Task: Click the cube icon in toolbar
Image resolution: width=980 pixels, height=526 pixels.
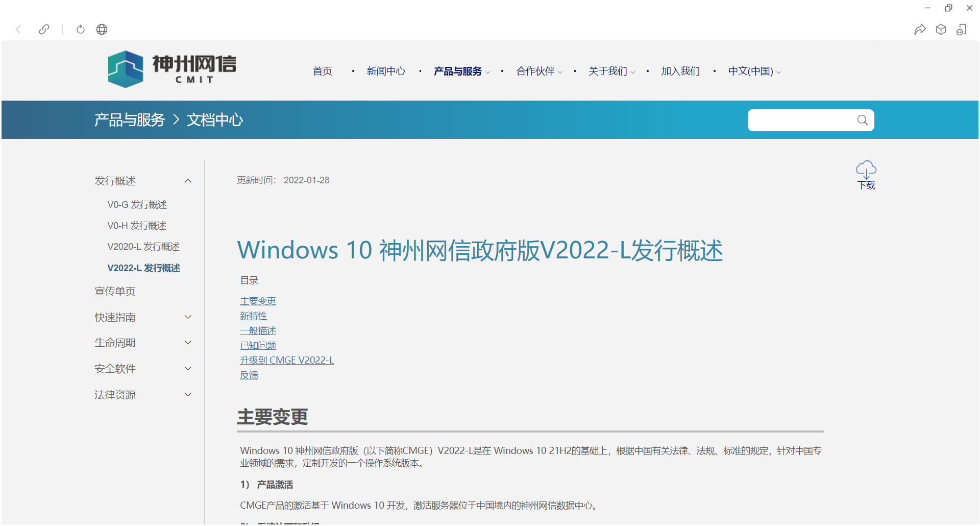Action: [x=941, y=30]
